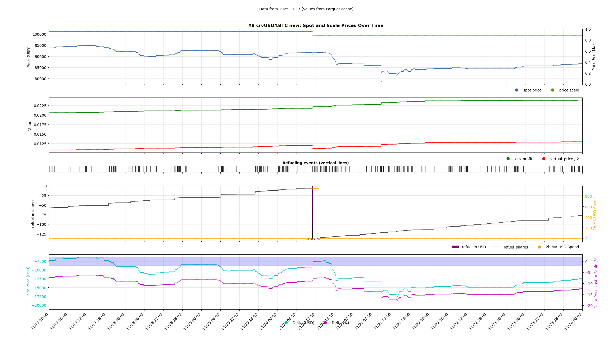Click the red virtual_price / 2 legend dot
This screenshot has height=364, width=613.
[544, 159]
